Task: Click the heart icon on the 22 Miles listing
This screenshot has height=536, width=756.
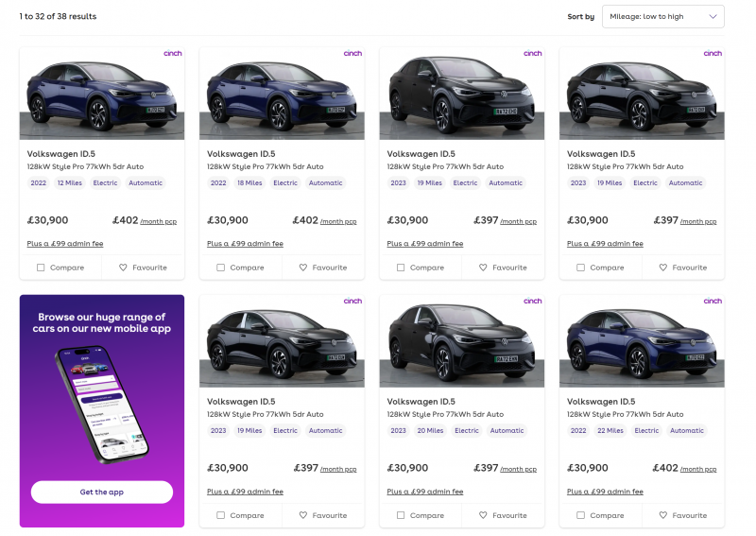Action: click(x=663, y=515)
